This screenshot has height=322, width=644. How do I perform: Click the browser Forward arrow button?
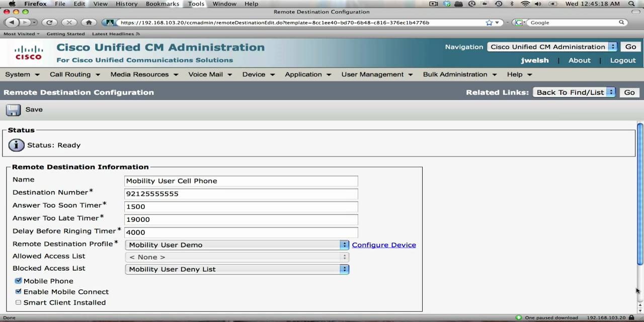[x=25, y=22]
